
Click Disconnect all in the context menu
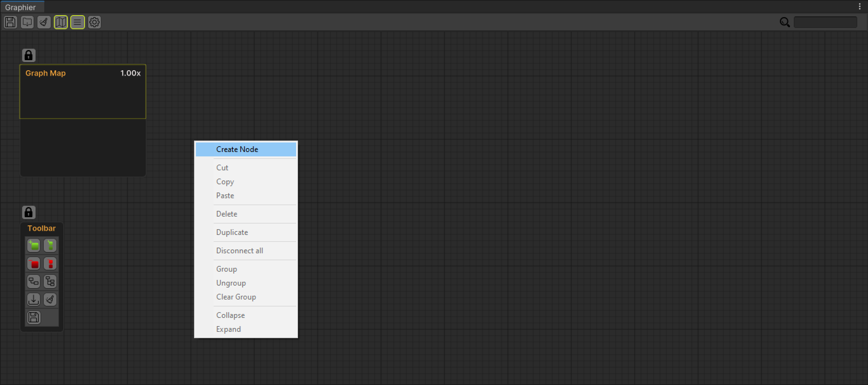(x=239, y=250)
